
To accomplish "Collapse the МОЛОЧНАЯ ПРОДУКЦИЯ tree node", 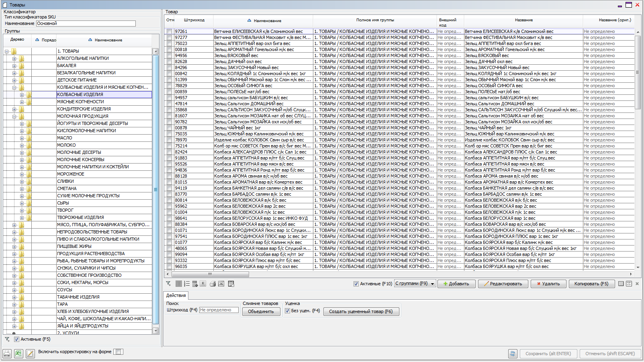I will [14, 117].
